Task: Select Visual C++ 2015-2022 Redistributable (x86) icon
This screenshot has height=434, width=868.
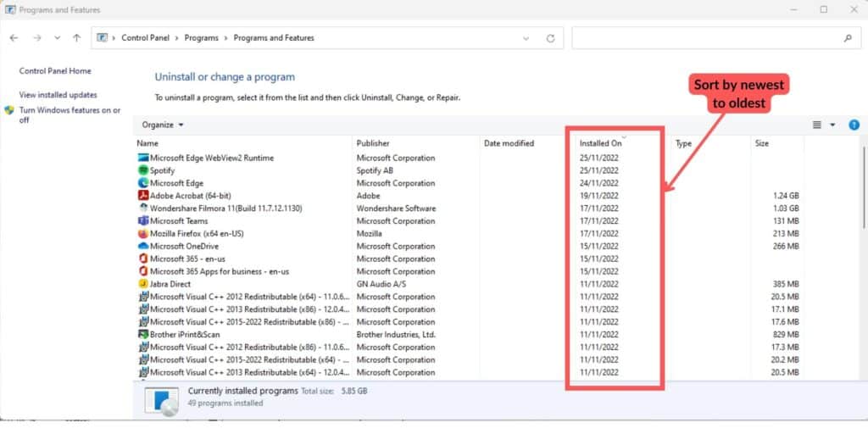Action: pos(143,321)
